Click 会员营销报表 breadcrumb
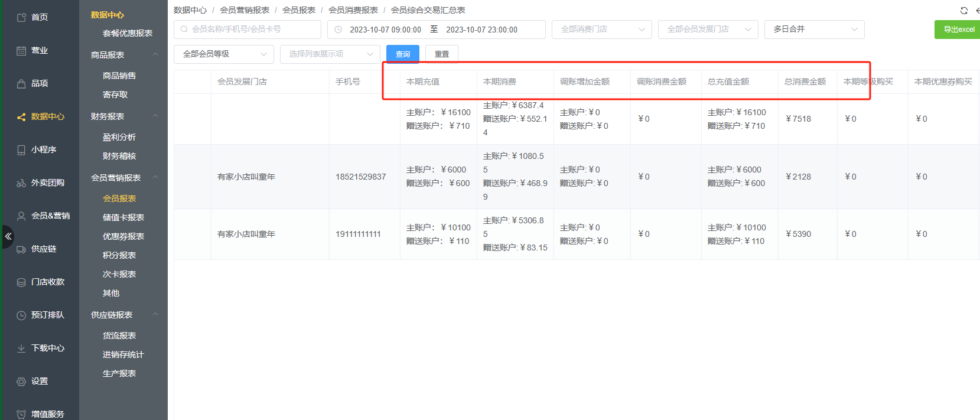Image resolution: width=980 pixels, height=420 pixels. point(245,10)
